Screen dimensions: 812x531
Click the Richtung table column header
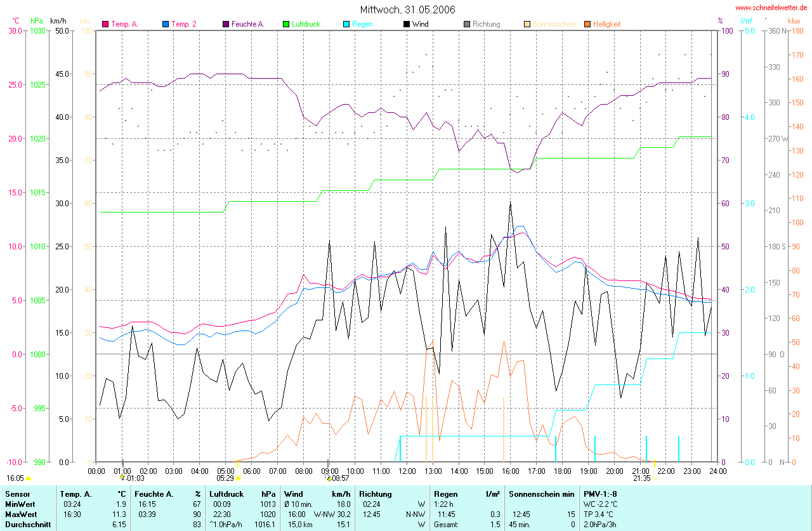pyautogui.click(x=376, y=494)
